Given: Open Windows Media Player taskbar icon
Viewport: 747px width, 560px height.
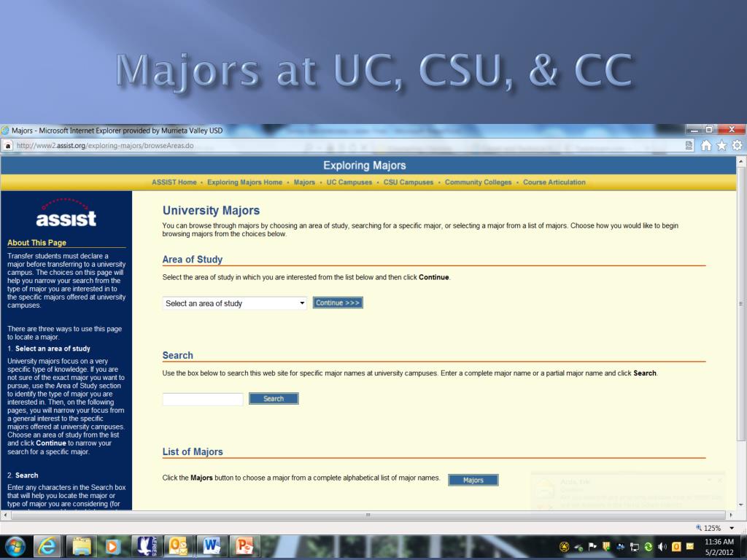Looking at the screenshot, I should tap(112, 547).
